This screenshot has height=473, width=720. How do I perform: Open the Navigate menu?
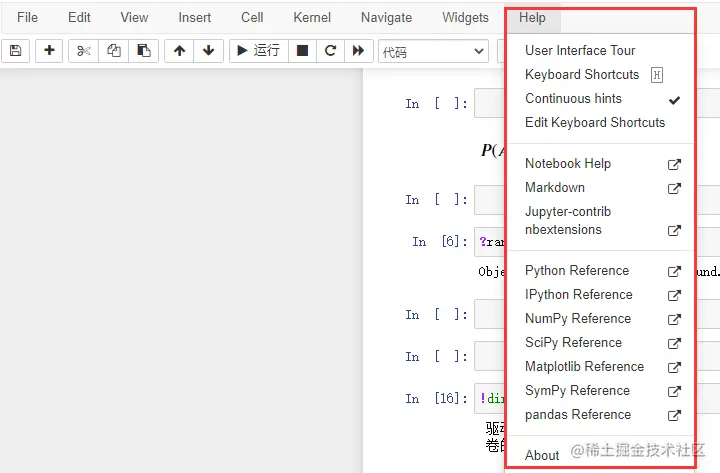(x=386, y=17)
